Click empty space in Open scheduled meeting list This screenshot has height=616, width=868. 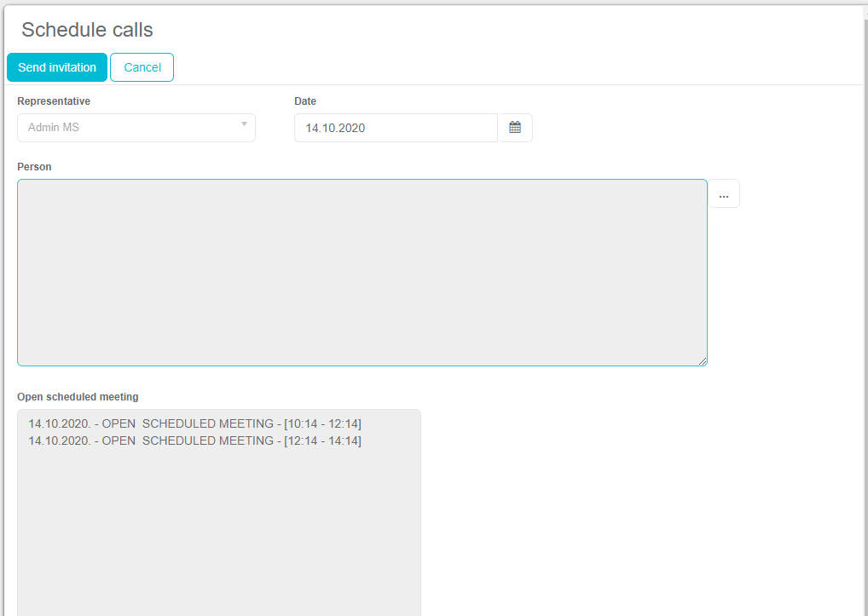click(x=218, y=528)
